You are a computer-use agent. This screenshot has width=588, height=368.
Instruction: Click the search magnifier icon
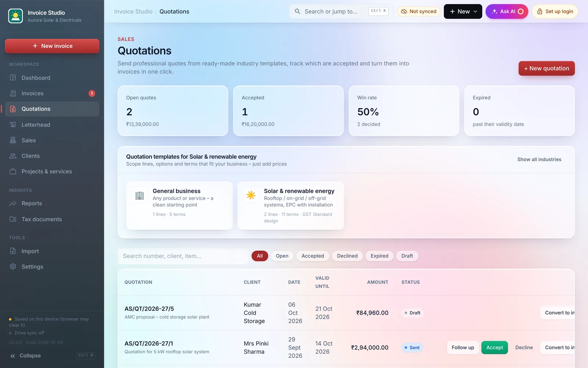(x=298, y=11)
